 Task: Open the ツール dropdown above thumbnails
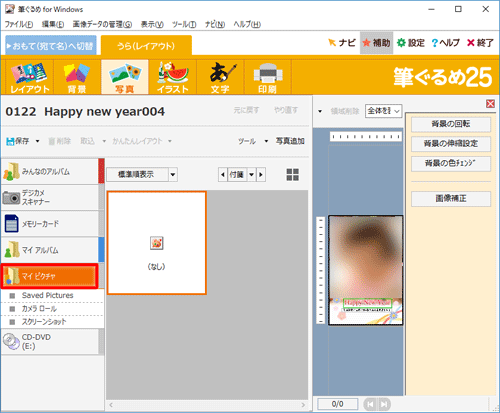click(x=253, y=141)
